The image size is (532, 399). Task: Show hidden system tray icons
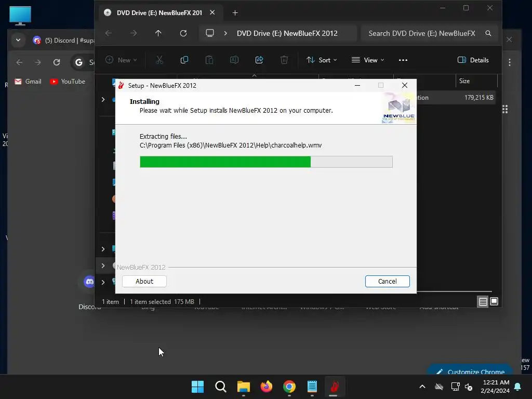click(422, 387)
